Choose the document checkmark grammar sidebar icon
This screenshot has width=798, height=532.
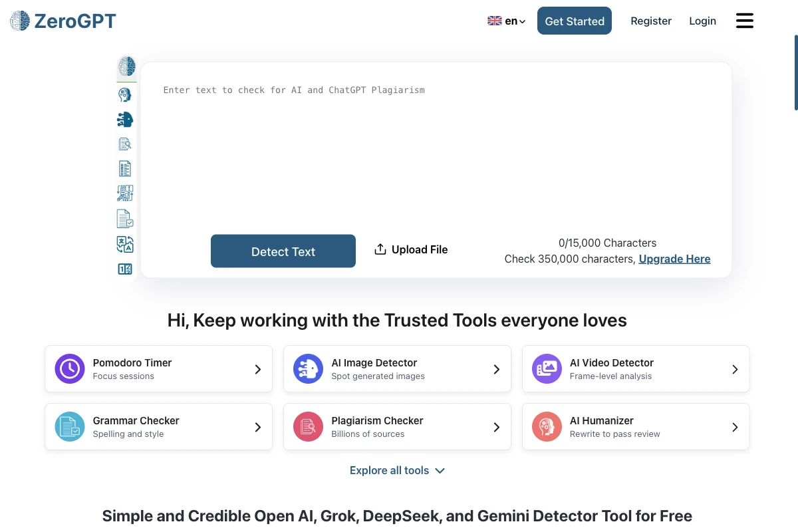click(x=125, y=219)
